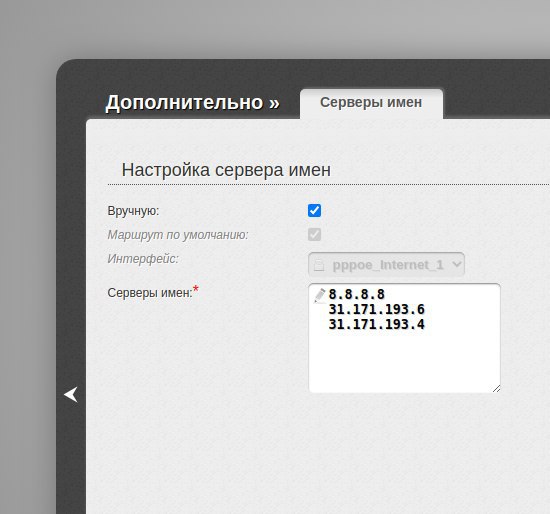Open the pppoe_Internet_1 interface dropdown
Image resolution: width=550 pixels, height=514 pixels.
pyautogui.click(x=387, y=265)
